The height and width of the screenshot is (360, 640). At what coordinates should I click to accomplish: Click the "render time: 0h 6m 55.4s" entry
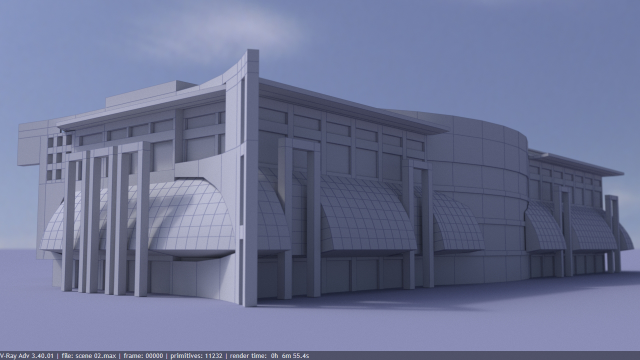point(269,356)
